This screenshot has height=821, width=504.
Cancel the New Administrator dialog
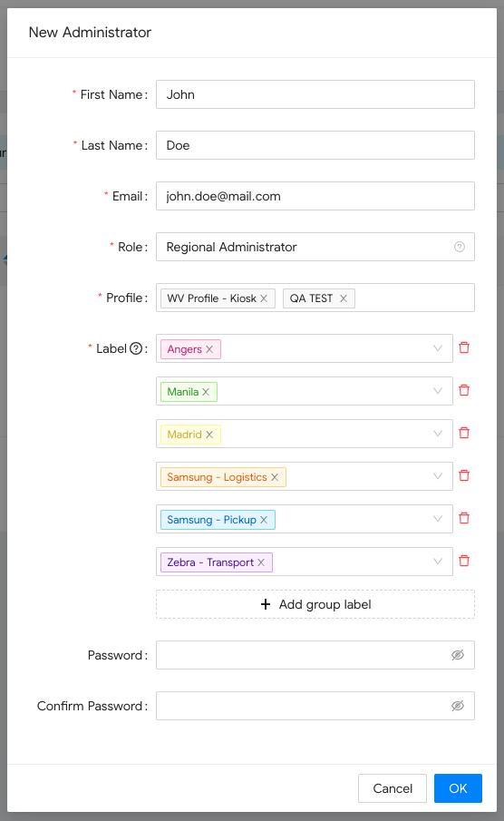click(393, 788)
